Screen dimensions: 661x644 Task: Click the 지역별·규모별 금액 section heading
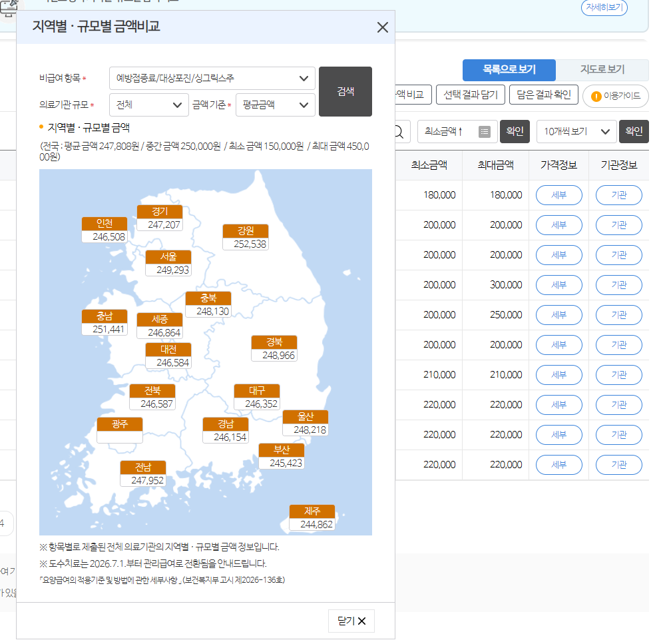[89, 127]
